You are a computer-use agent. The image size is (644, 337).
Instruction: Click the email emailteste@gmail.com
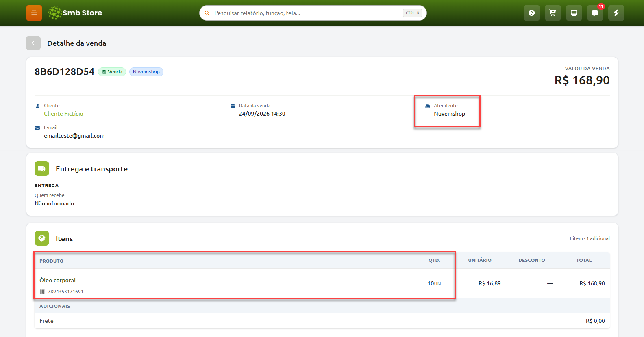[74, 136]
